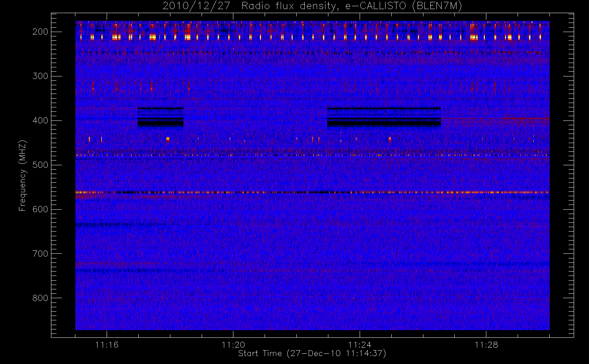589x364 pixels.
Task: Select the "Frequency (MHZ)" y-axis label
Action: 23,175
